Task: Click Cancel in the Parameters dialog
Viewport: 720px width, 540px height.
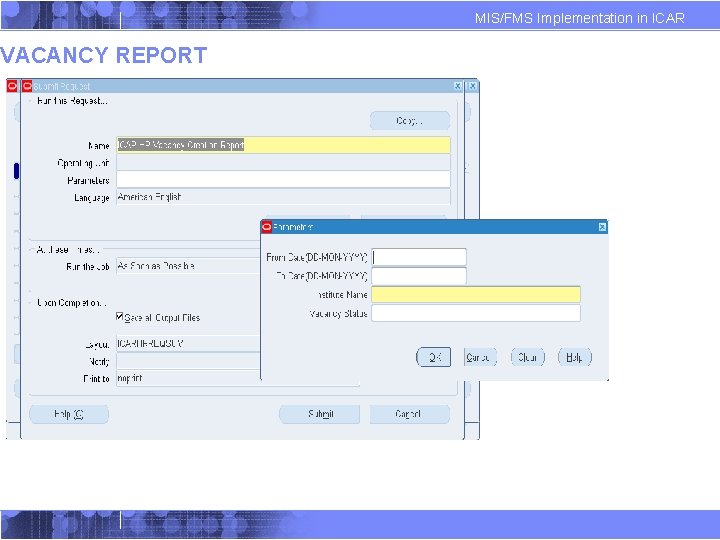Action: click(x=480, y=357)
